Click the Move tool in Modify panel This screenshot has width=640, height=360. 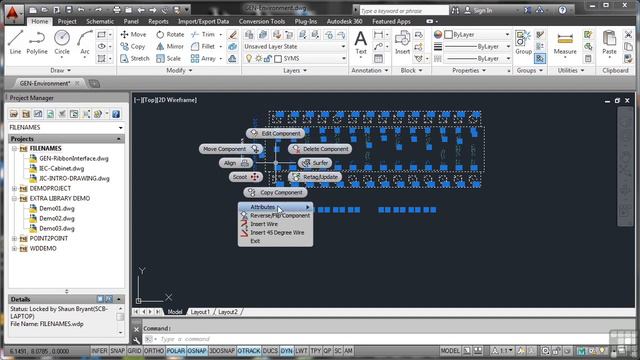[133, 35]
